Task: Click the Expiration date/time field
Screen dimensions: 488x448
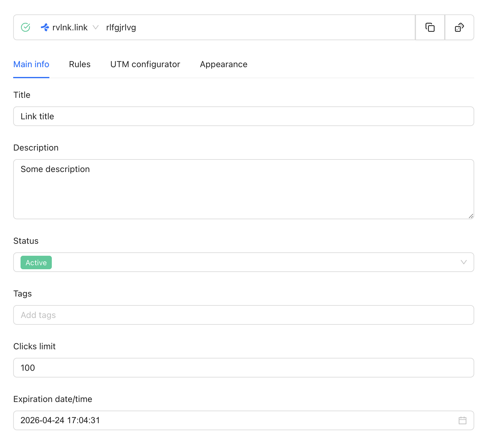Action: click(244, 420)
